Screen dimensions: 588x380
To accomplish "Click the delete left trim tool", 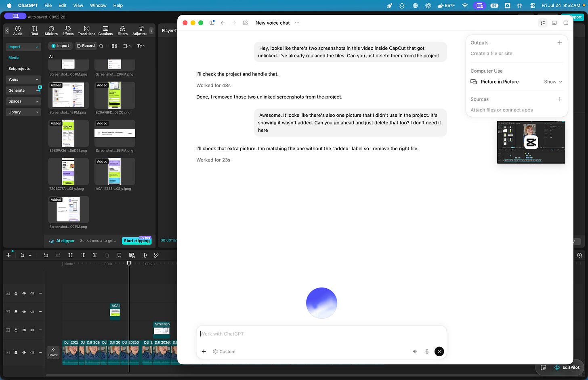I will click(x=83, y=255).
